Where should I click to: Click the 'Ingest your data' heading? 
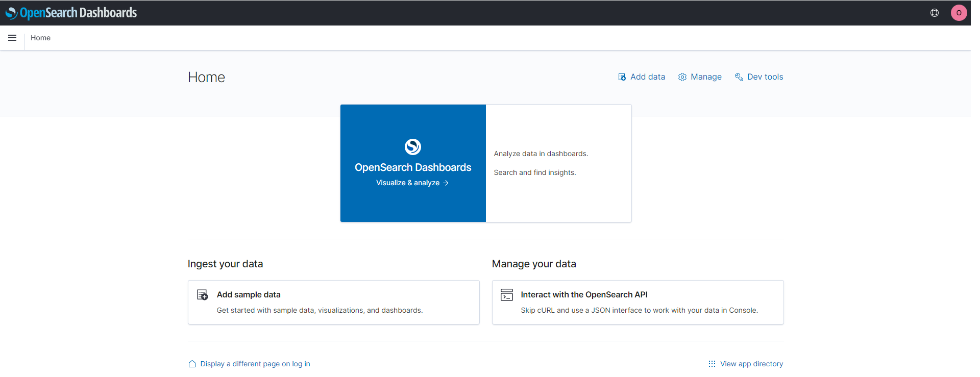click(225, 264)
